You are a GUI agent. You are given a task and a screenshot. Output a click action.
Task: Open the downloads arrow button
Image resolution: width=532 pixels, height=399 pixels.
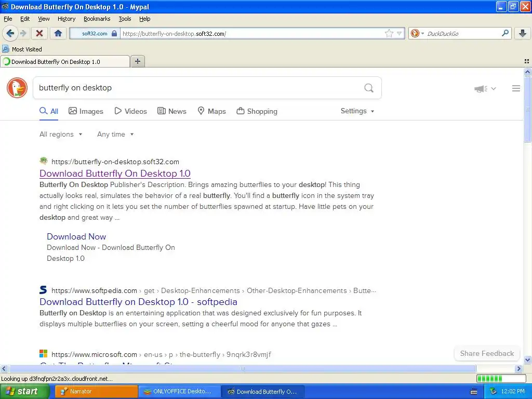tap(523, 33)
